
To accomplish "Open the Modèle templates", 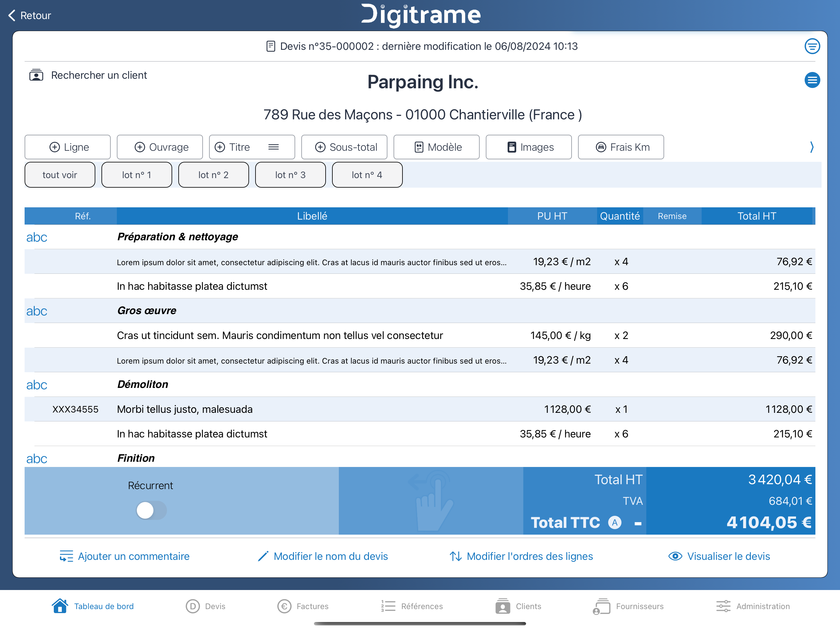I will coord(436,147).
